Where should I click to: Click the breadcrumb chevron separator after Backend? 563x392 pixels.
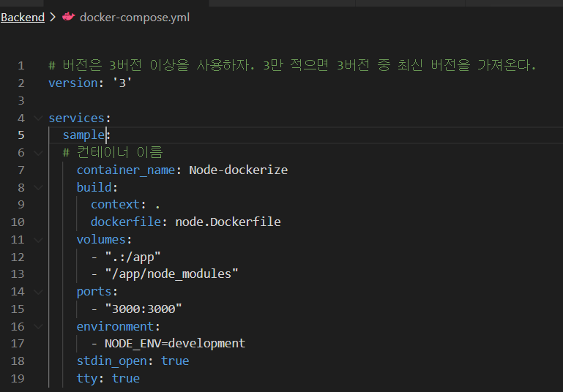pyautogui.click(x=53, y=17)
